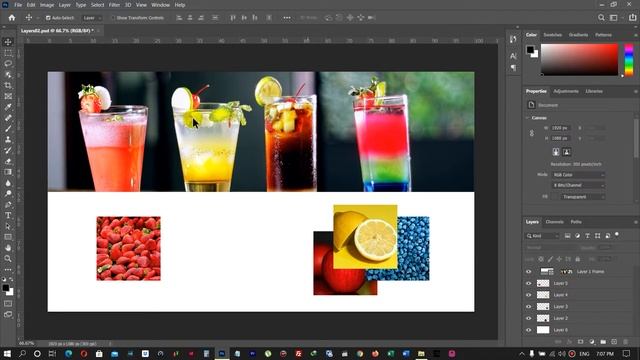Viewport: 640px width, 360px height.
Task: Open the Auto-Select Layer dropdown
Action: coord(91,18)
